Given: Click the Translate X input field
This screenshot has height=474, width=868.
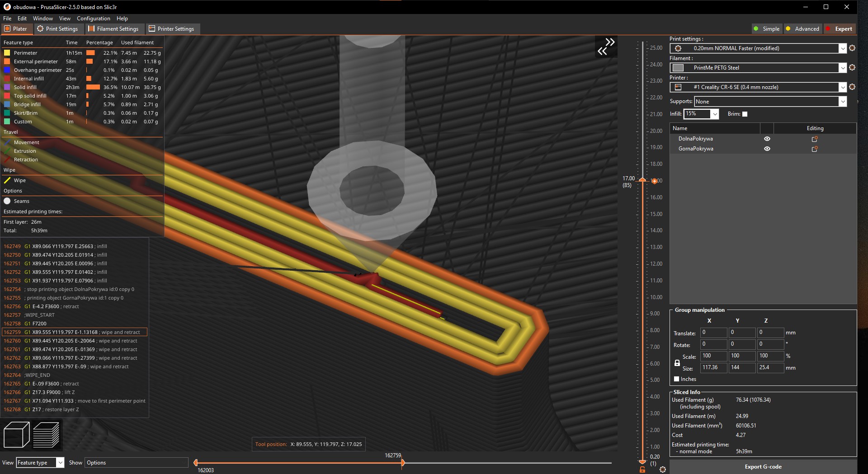Looking at the screenshot, I should pyautogui.click(x=713, y=333).
